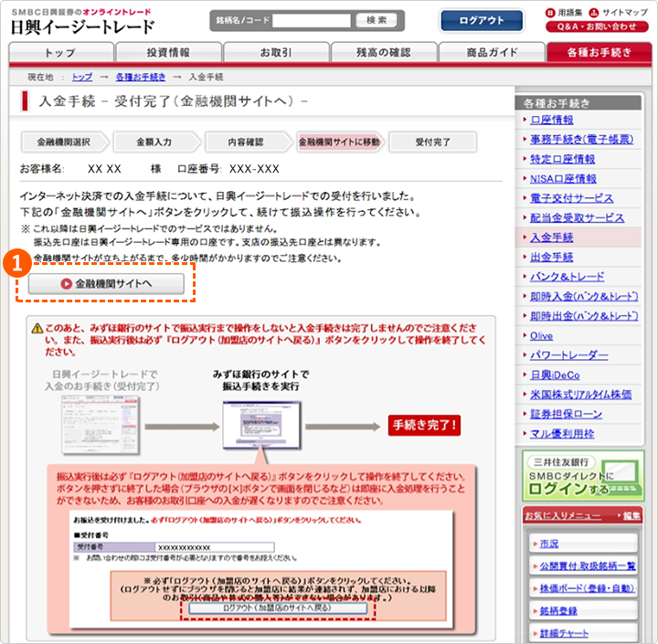Click the sample ログアウト(加盟店のサイトへ戻る) button
Image resolution: width=658 pixels, height=644 pixels.
tap(278, 608)
